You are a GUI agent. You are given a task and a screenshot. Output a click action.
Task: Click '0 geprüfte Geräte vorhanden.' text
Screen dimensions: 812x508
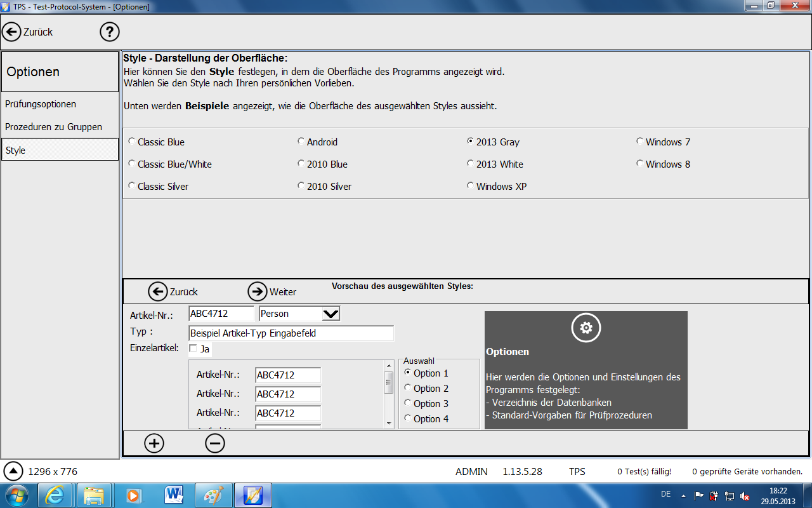747,472
